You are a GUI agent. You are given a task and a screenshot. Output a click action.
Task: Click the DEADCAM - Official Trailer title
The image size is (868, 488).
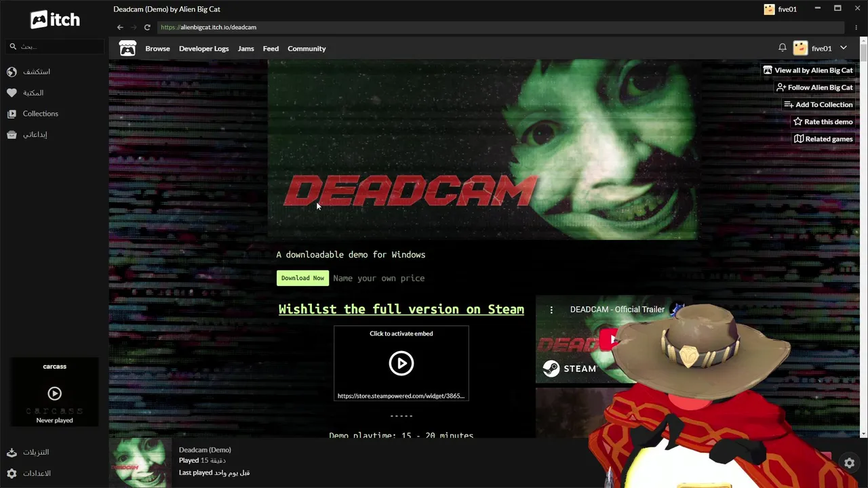(617, 309)
